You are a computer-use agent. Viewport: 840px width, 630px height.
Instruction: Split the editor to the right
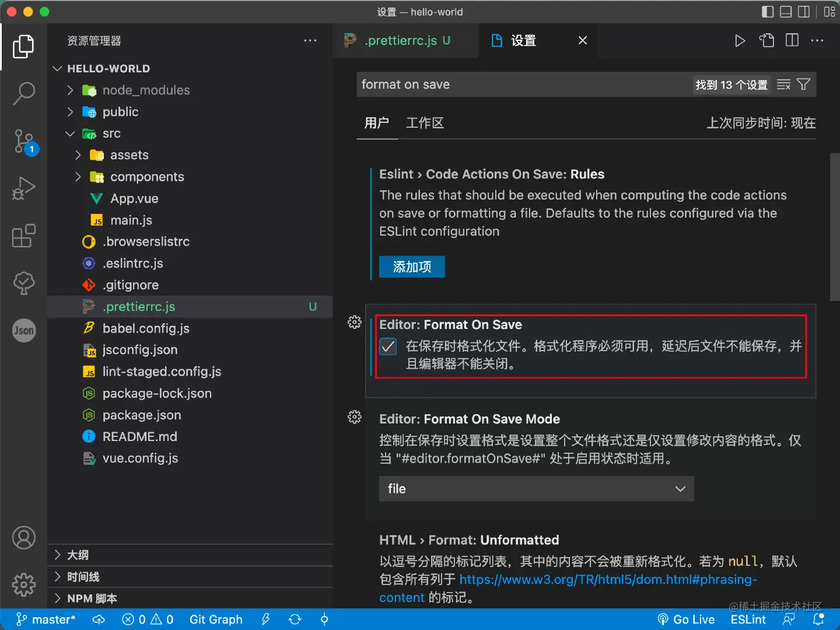click(x=792, y=41)
